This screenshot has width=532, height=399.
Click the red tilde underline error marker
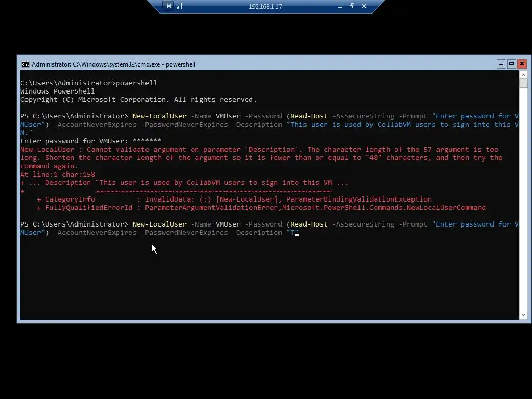pos(214,191)
